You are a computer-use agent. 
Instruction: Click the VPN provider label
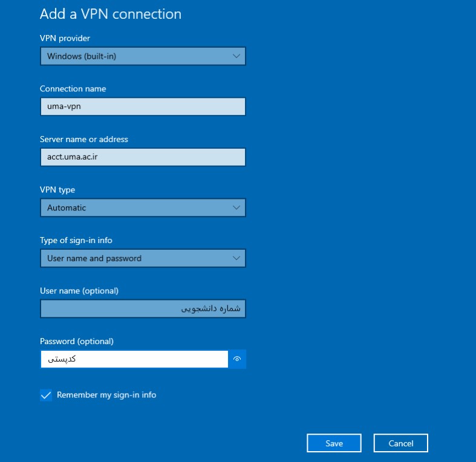tap(65, 38)
